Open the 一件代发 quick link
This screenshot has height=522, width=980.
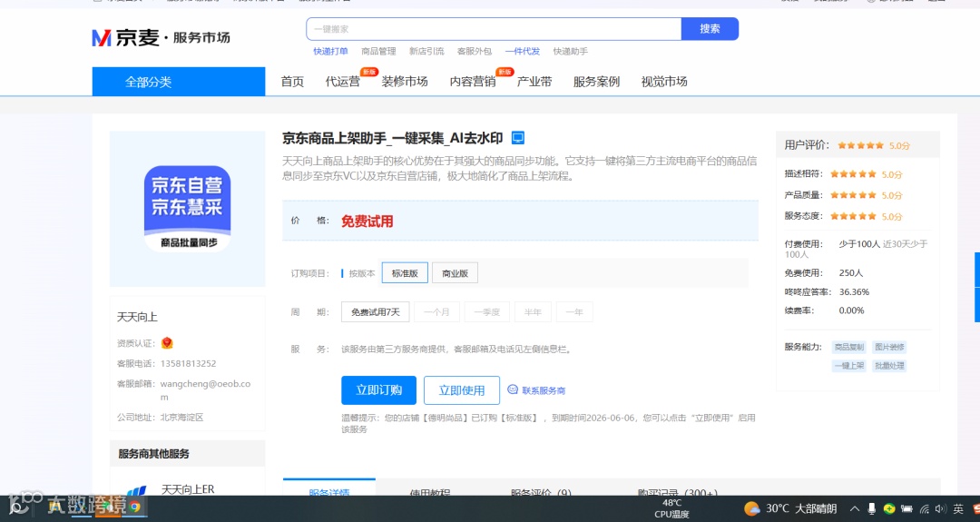tap(523, 51)
